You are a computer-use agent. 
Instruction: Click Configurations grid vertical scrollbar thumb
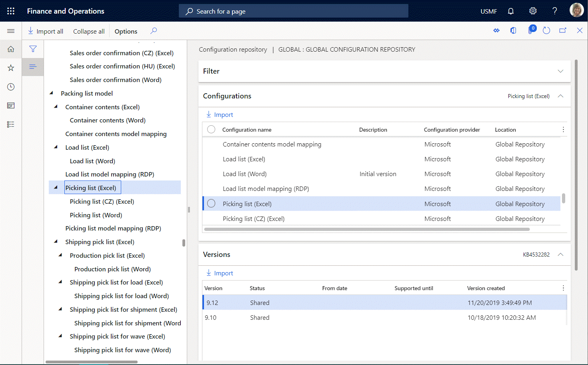pos(564,198)
